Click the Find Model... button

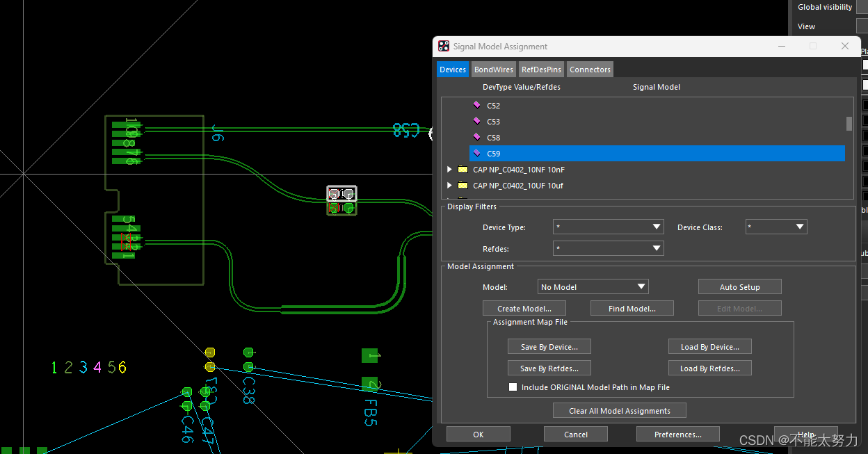(632, 309)
